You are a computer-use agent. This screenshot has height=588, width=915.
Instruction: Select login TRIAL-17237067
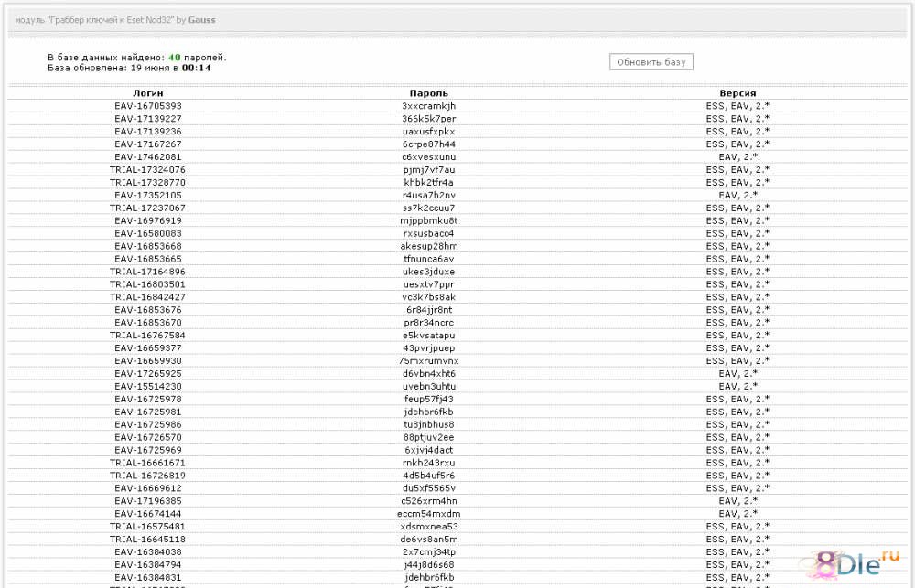(x=147, y=208)
